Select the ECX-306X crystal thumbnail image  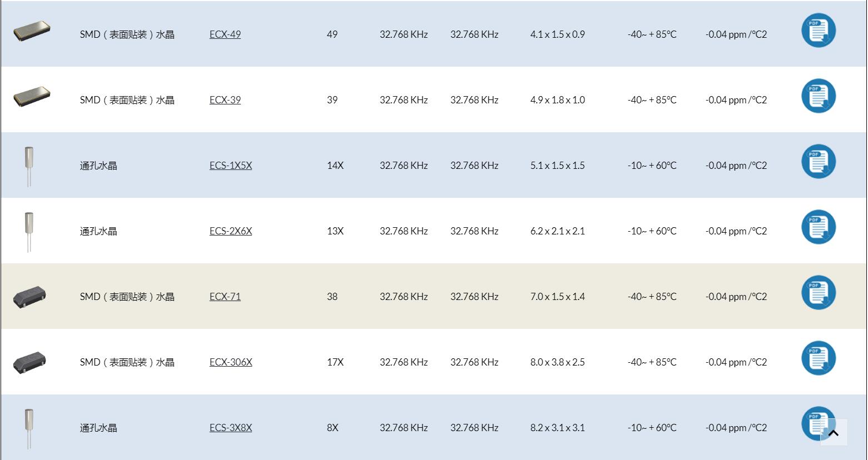tap(29, 362)
